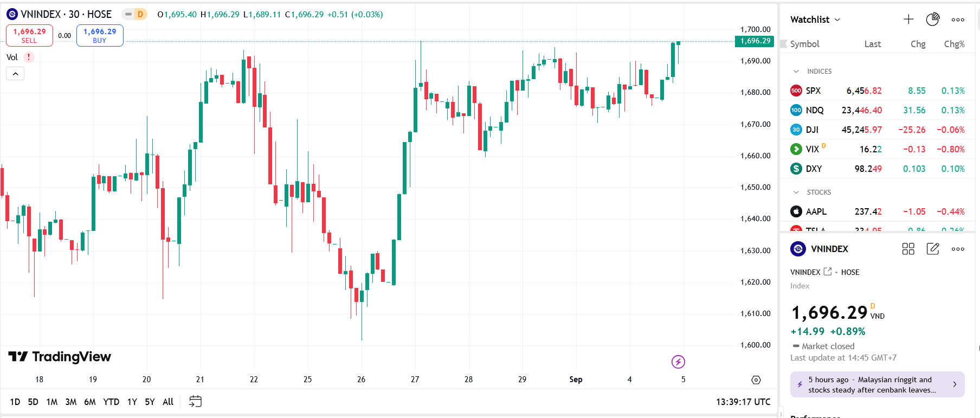This screenshot has height=418, width=980.
Task: Open the watchlist pie chart icon
Action: pos(933,20)
